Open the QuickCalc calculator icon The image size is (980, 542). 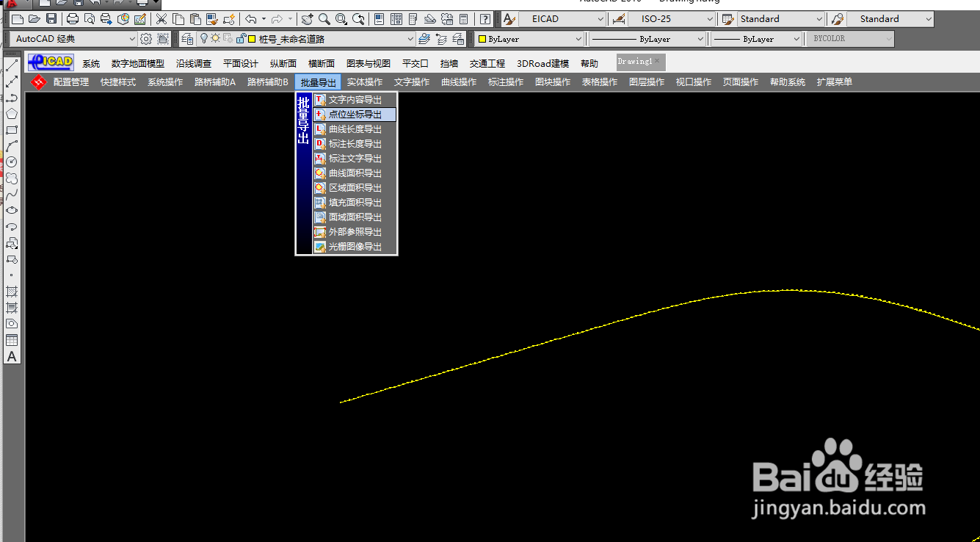coord(464,19)
